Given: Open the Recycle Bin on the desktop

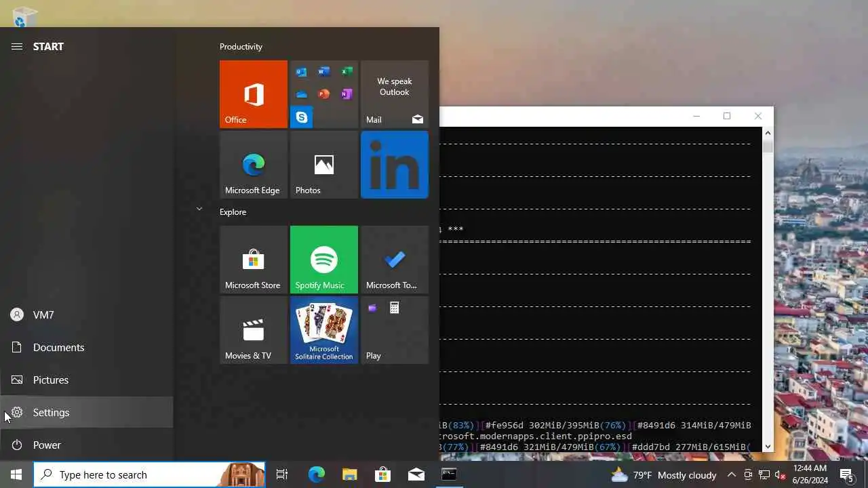Looking at the screenshot, I should click(x=24, y=17).
